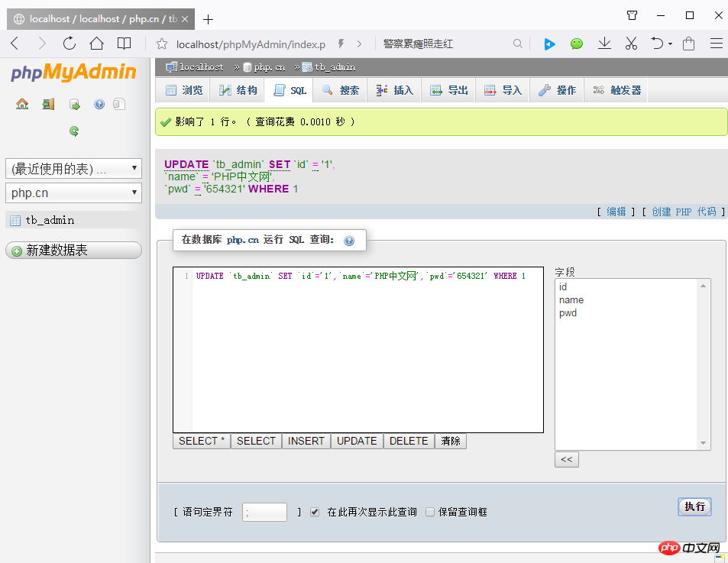Switch to the 浏览 (Browse) tab

pos(184,90)
